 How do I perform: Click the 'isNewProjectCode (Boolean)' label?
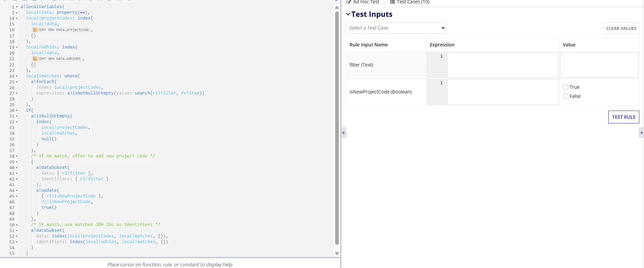[381, 92]
